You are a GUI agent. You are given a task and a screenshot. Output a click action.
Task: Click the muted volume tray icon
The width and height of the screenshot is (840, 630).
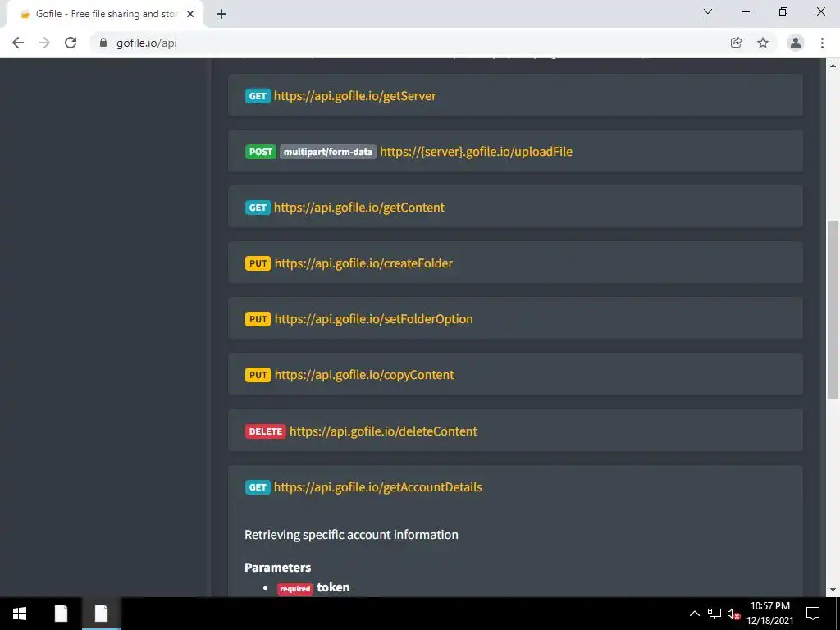(x=733, y=614)
